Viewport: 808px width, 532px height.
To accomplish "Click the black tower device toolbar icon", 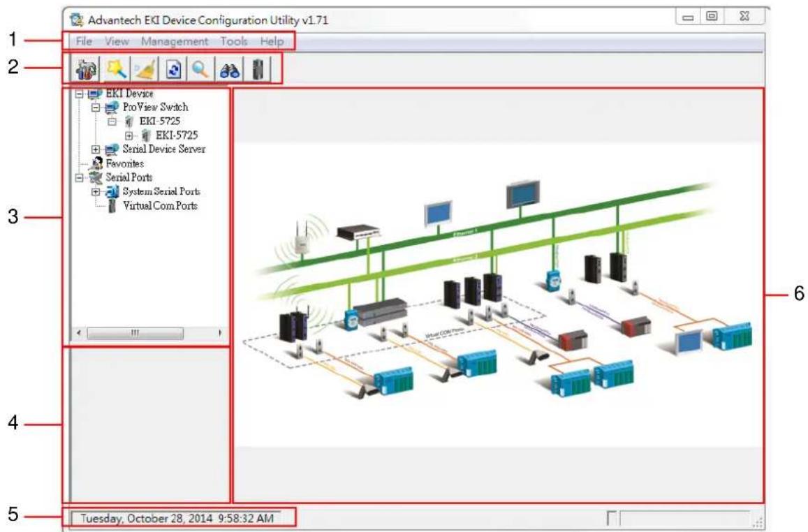I will pos(258,70).
